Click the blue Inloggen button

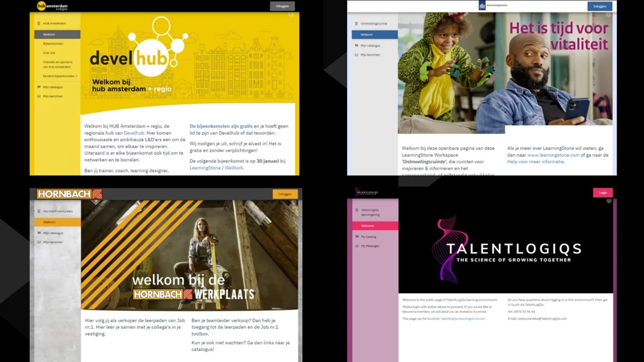coord(599,6)
